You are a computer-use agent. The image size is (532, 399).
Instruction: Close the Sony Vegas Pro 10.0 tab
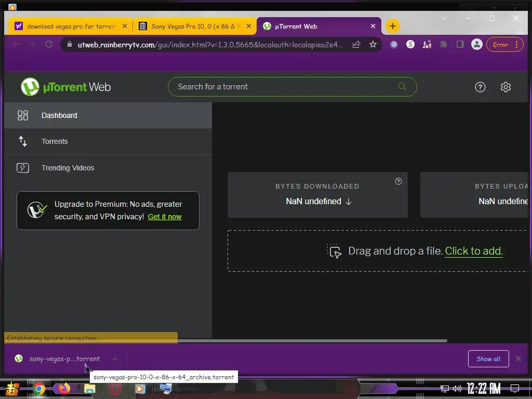click(x=249, y=26)
